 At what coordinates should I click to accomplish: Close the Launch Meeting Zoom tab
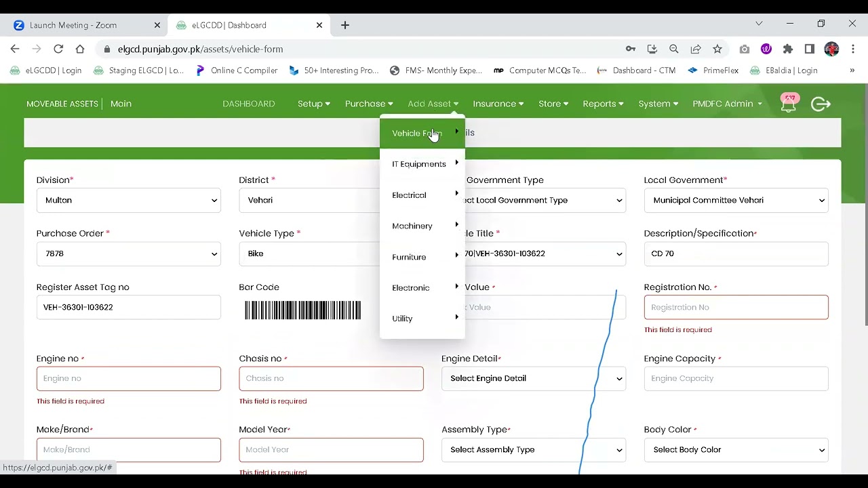point(157,25)
